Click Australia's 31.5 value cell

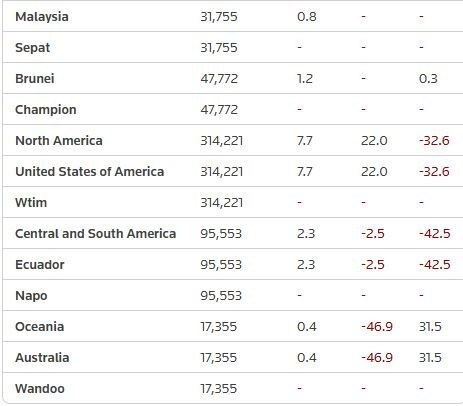point(430,358)
